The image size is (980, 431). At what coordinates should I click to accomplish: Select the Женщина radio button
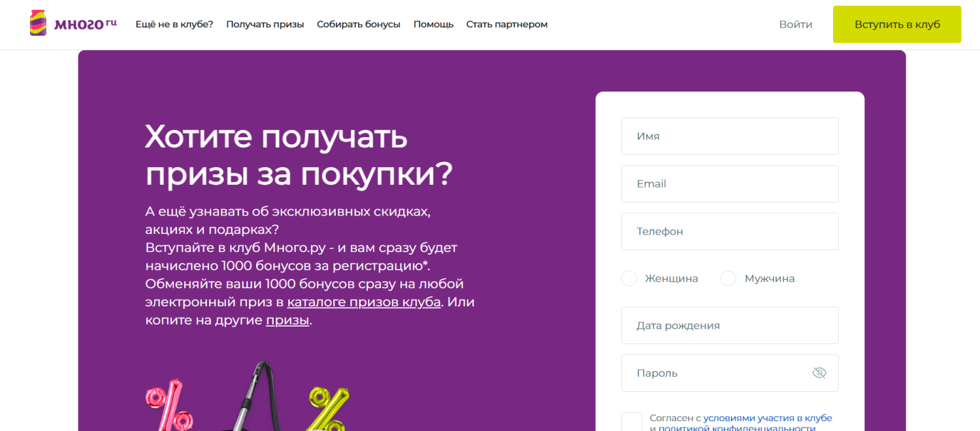tap(629, 279)
